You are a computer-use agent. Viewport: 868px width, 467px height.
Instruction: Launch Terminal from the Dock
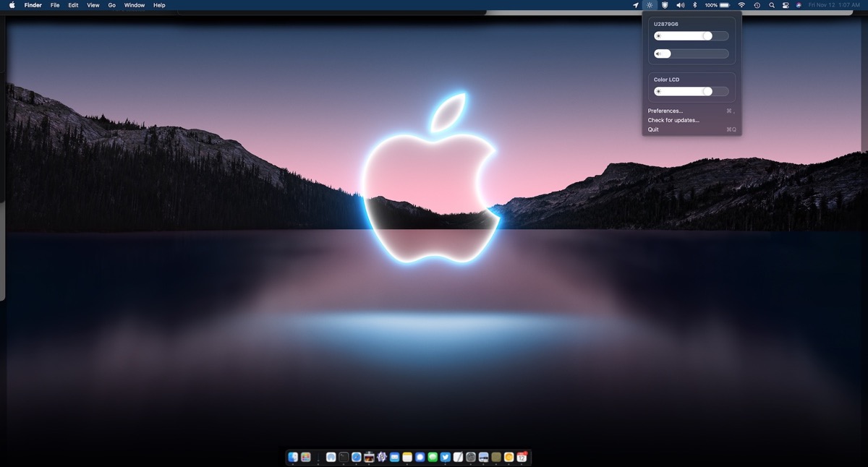coord(344,457)
